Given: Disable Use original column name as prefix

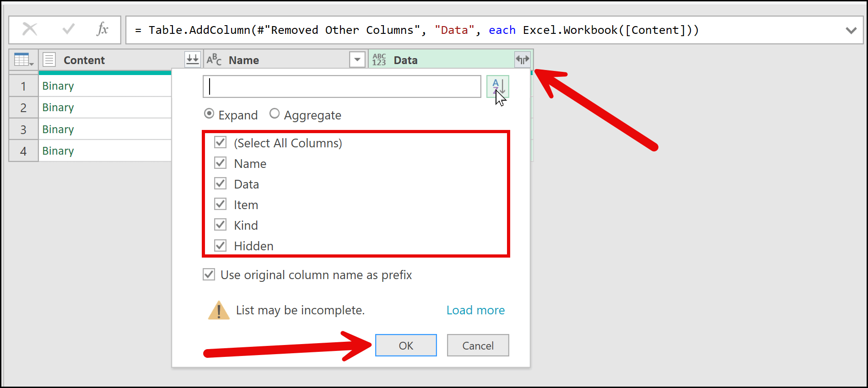Looking at the screenshot, I should 209,275.
